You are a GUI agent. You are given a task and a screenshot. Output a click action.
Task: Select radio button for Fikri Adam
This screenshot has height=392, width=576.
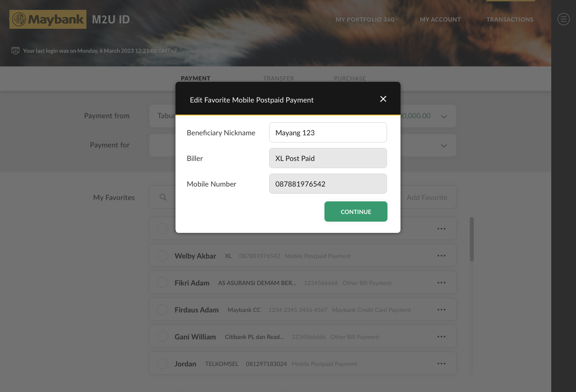(162, 283)
